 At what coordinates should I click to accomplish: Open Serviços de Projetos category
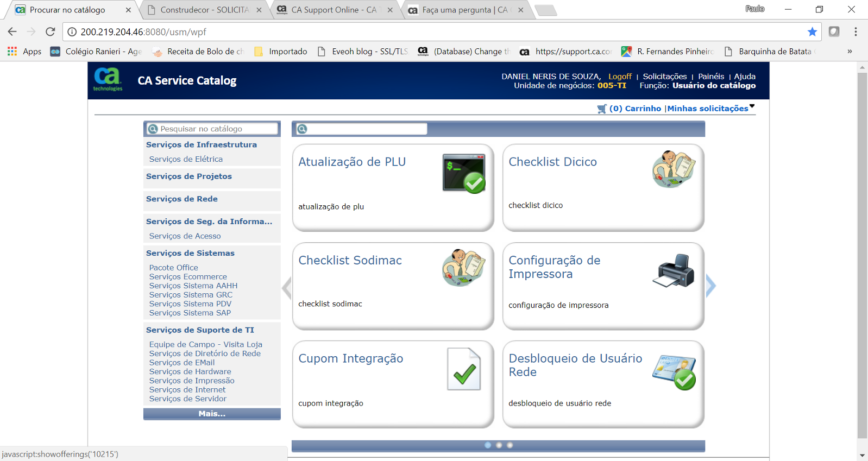pos(189,176)
